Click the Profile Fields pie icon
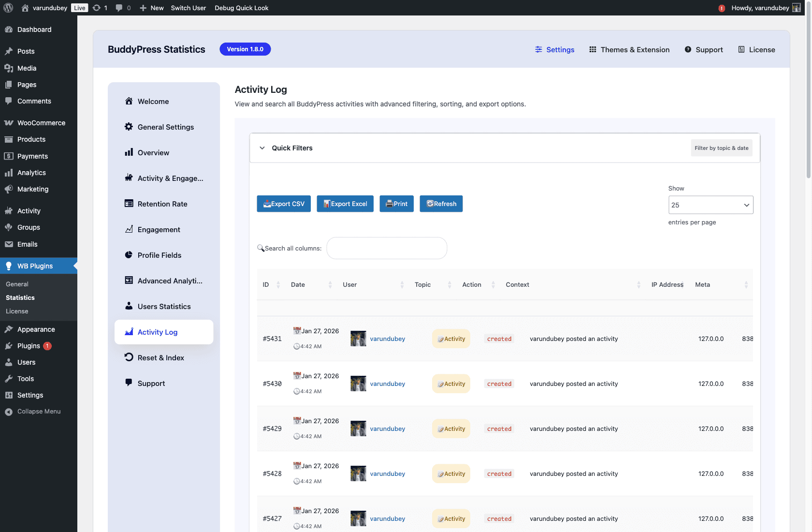The width and height of the screenshot is (812, 532). pos(129,255)
